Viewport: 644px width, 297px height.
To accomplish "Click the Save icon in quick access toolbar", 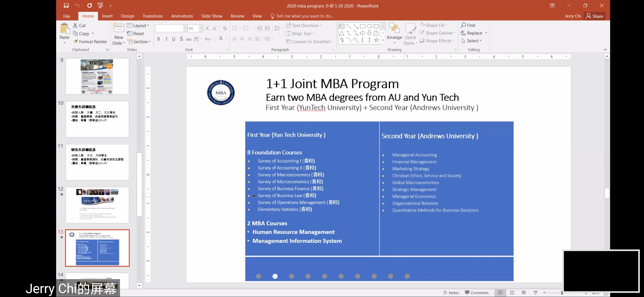I will click(66, 5).
